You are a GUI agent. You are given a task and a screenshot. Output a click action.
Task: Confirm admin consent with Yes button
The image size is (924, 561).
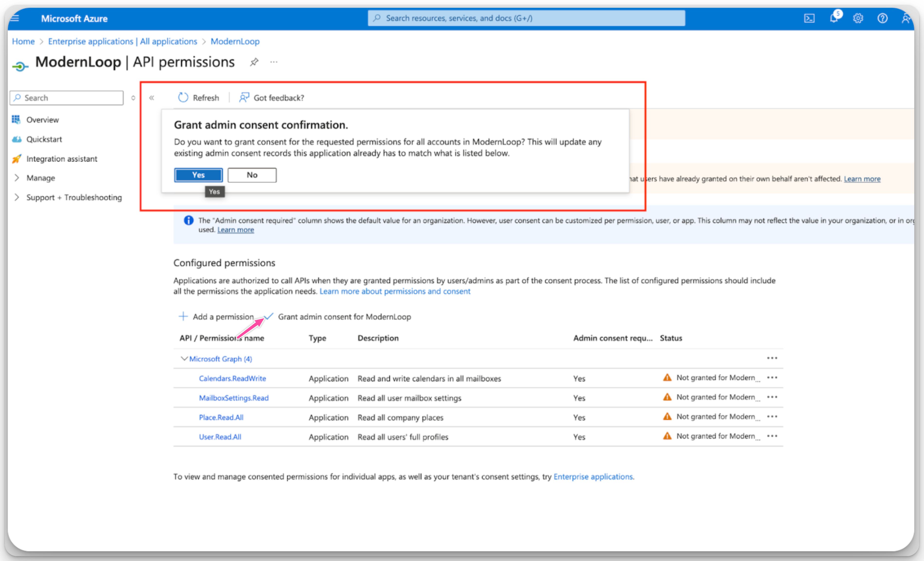(x=198, y=175)
